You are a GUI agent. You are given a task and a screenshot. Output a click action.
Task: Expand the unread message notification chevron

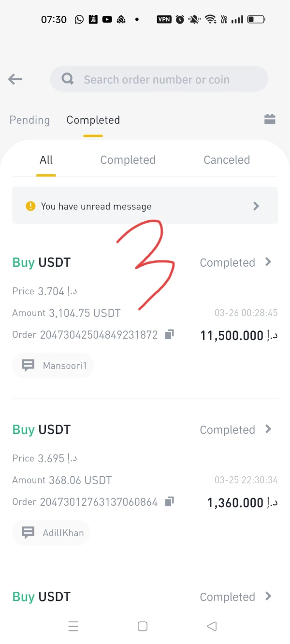pyautogui.click(x=256, y=206)
